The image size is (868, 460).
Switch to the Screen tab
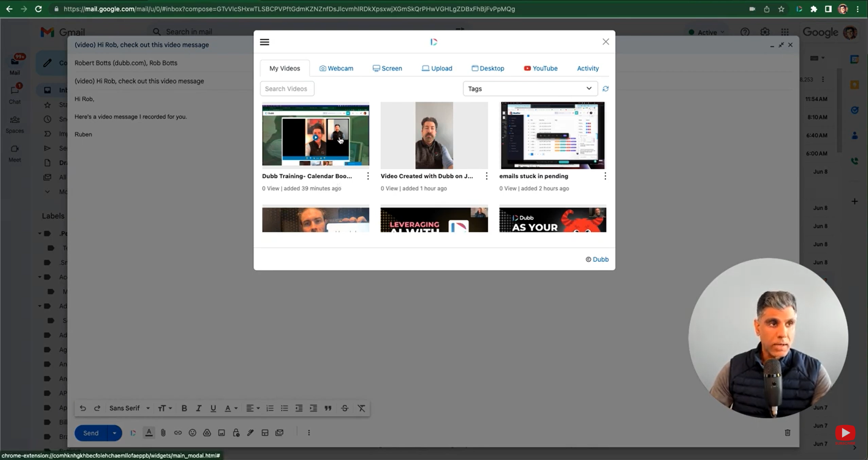387,69
